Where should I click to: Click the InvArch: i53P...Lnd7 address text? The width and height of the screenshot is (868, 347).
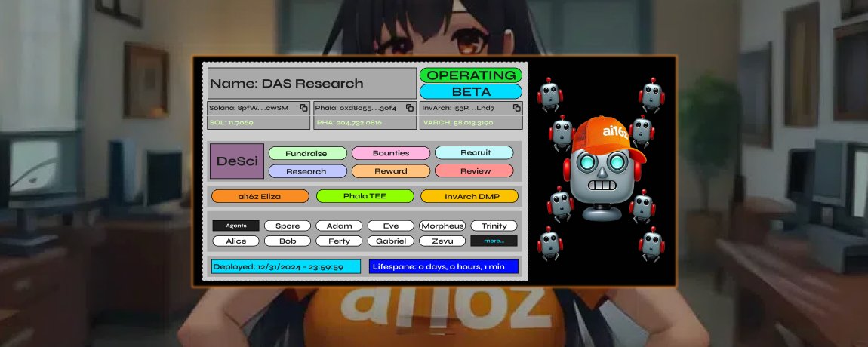click(458, 108)
